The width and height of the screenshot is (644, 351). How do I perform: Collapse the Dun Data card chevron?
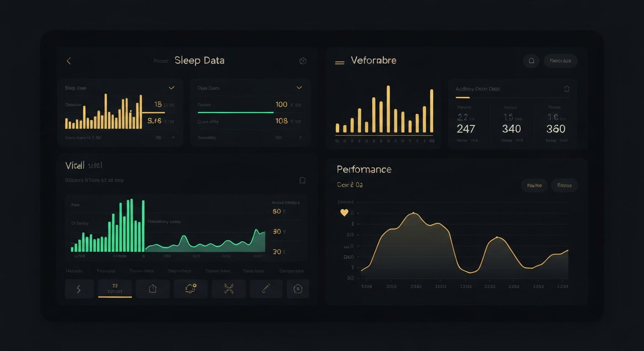300,87
